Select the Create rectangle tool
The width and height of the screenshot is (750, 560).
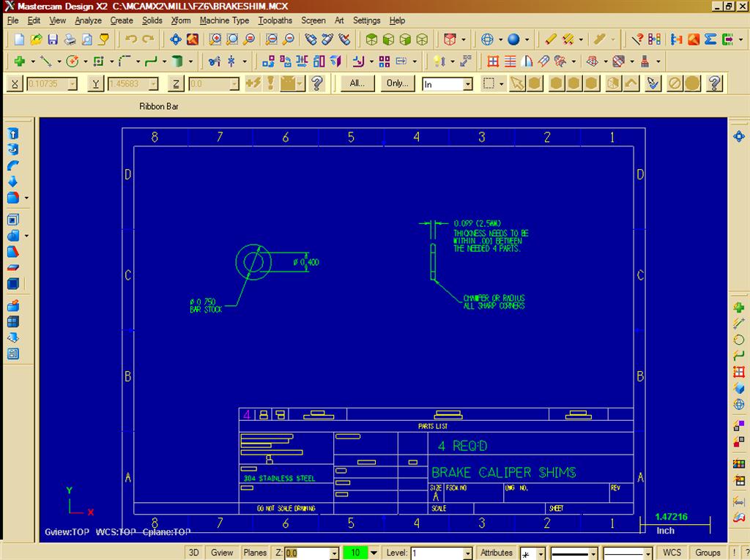point(99,61)
